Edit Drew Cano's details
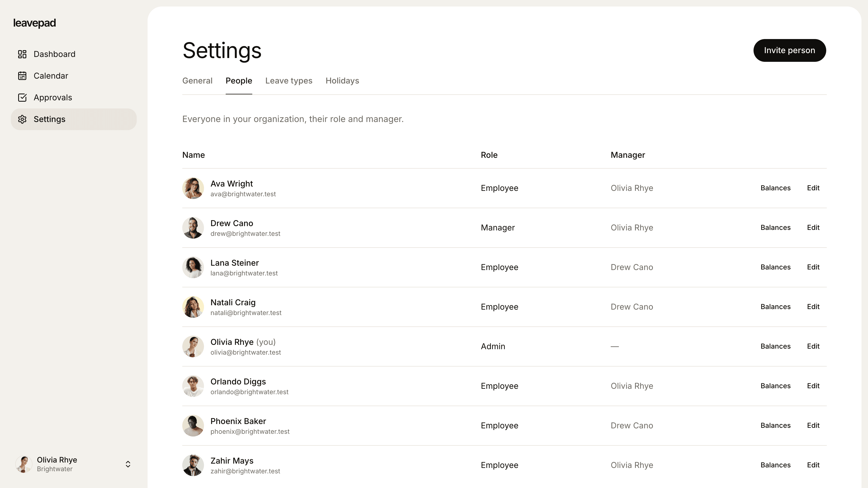 tap(813, 228)
